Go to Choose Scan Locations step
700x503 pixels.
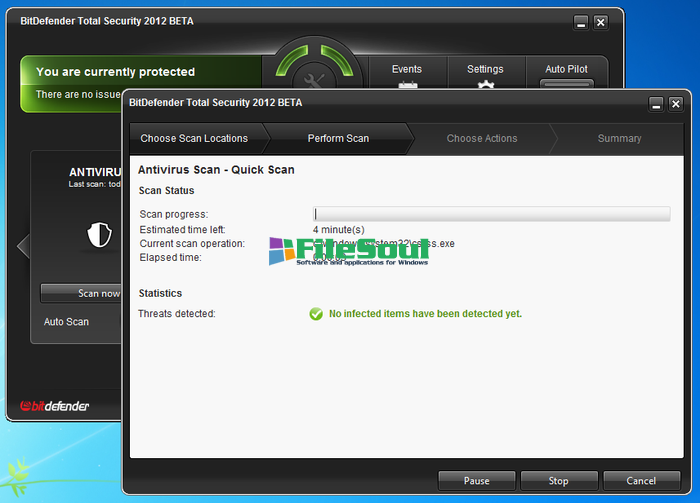194,138
